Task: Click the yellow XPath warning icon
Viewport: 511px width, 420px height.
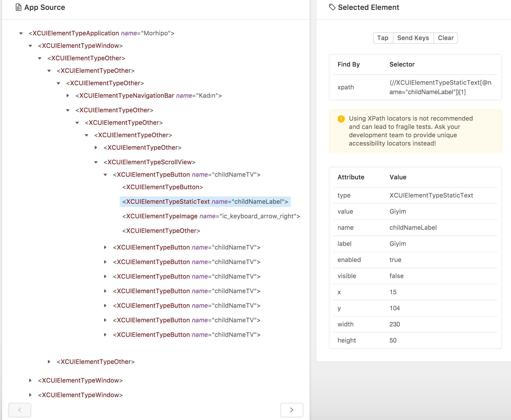Action: [341, 119]
